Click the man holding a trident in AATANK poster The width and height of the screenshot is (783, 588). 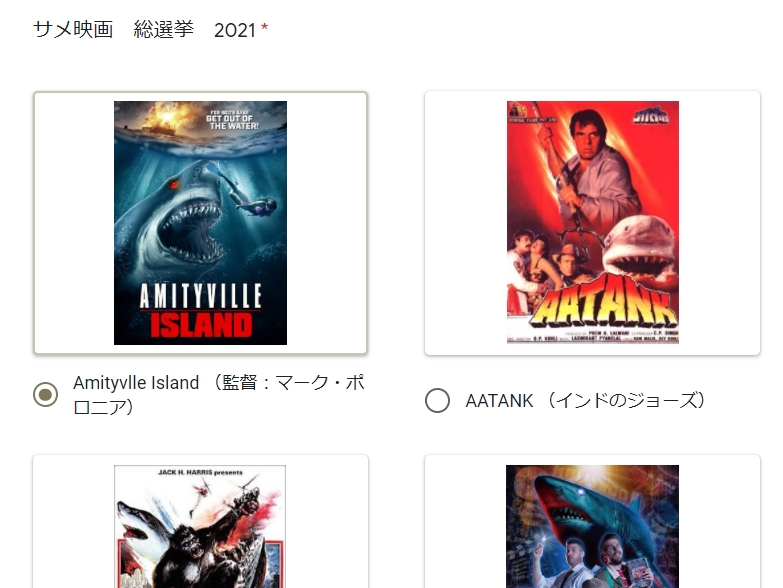[597, 175]
